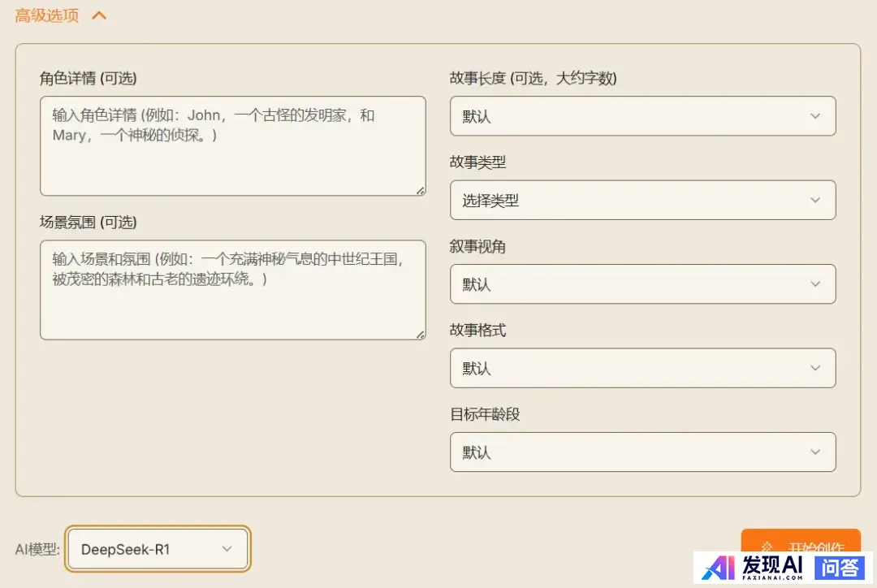Click the 故事长度 label text
Image resolution: width=877 pixels, height=588 pixels.
point(533,78)
